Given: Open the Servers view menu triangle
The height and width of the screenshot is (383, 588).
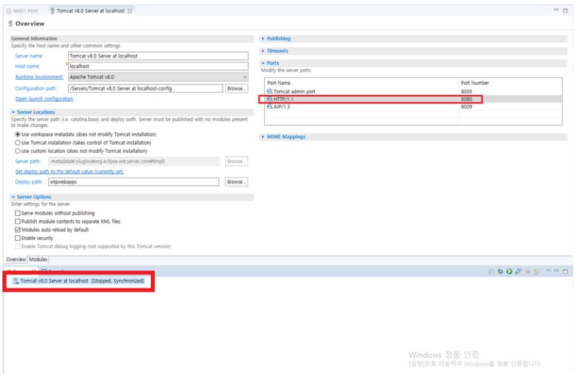Looking at the screenshot, I should (548, 271).
